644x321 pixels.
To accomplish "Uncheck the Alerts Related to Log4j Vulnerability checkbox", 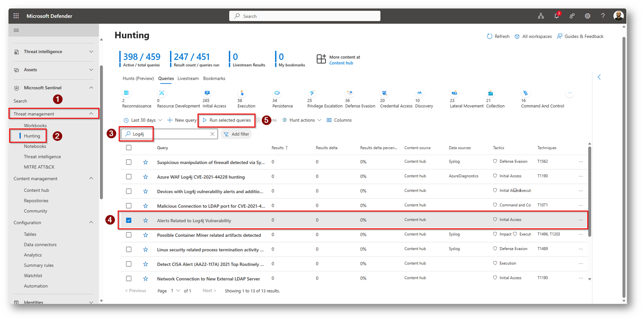I will [128, 220].
